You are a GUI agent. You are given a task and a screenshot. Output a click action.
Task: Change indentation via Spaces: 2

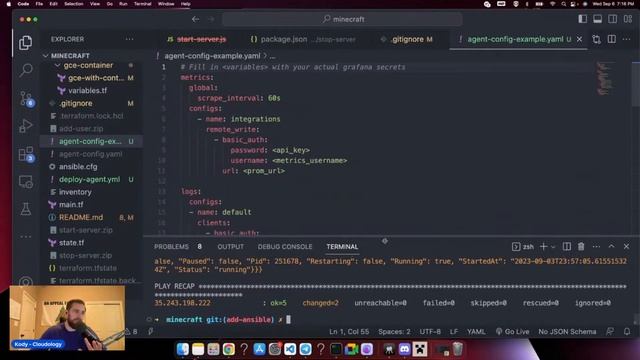tap(394, 331)
